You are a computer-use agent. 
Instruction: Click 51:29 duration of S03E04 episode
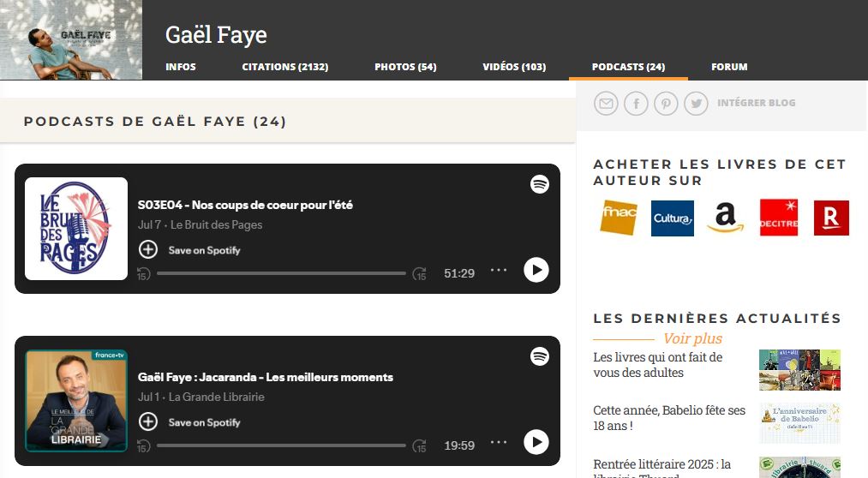(459, 273)
